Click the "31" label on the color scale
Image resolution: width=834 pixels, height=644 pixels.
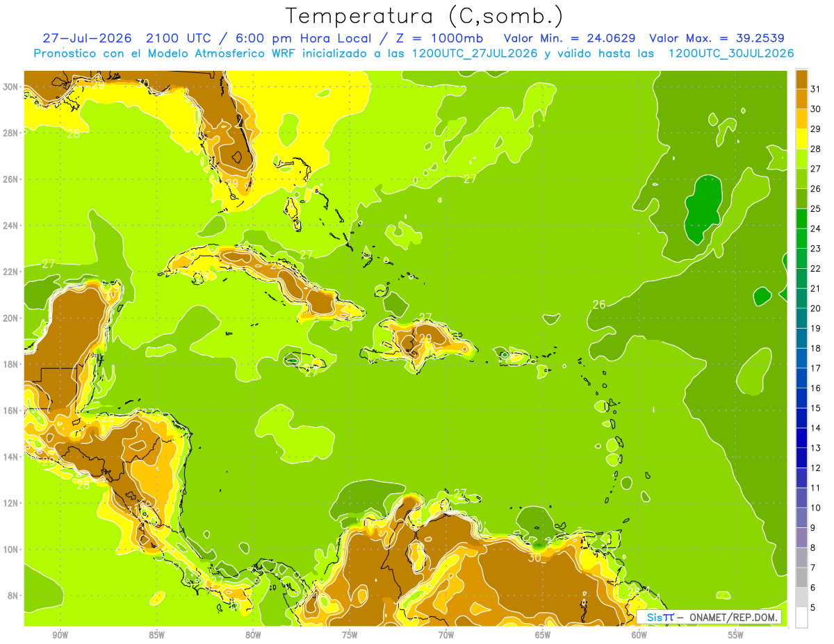pyautogui.click(x=816, y=89)
